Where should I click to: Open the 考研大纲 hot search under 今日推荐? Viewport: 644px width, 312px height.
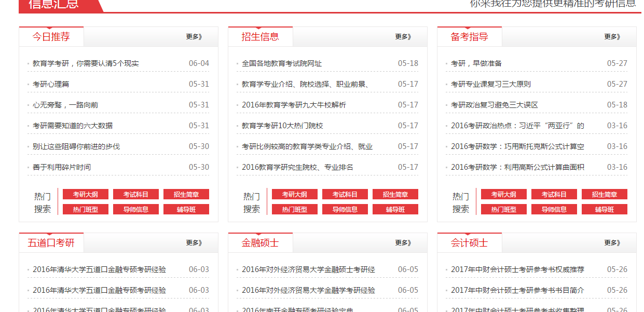tap(85, 194)
